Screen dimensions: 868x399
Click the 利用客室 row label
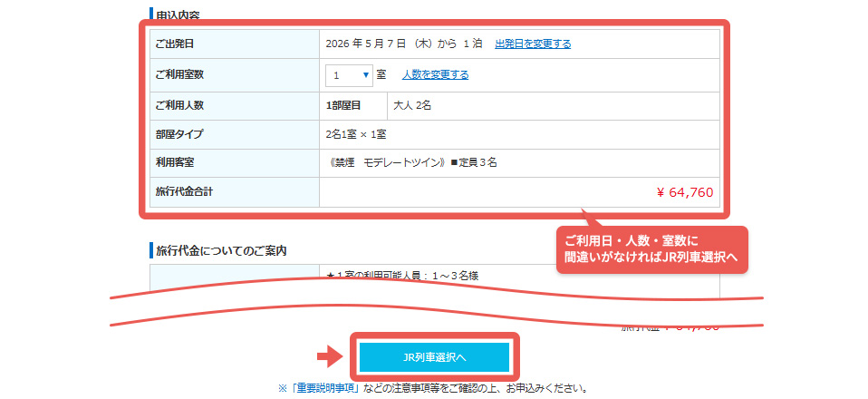pyautogui.click(x=175, y=163)
